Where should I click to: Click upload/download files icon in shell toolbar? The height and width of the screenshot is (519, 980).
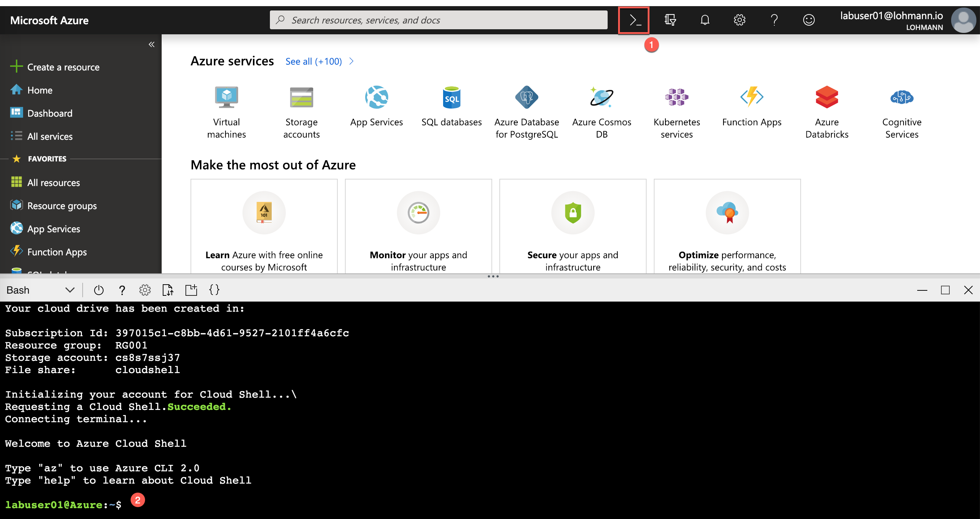tap(168, 290)
